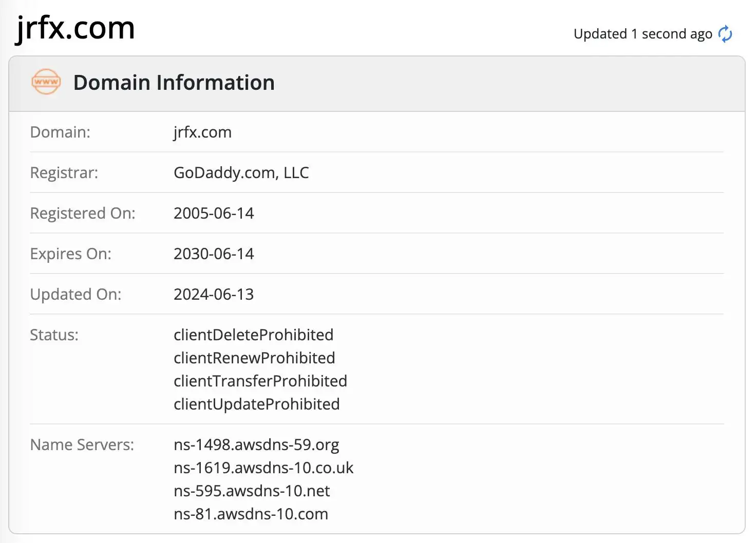756x543 pixels.
Task: Click the clientDeleteProhibited status
Action: [253, 335]
